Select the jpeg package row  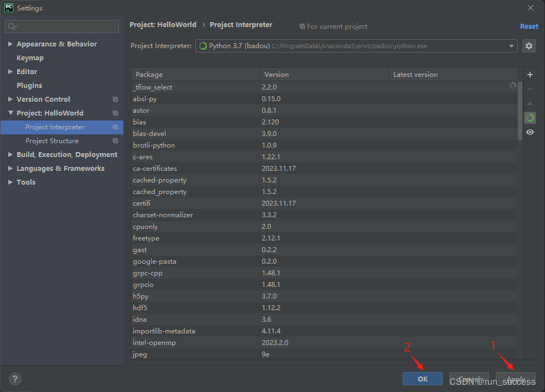point(324,354)
